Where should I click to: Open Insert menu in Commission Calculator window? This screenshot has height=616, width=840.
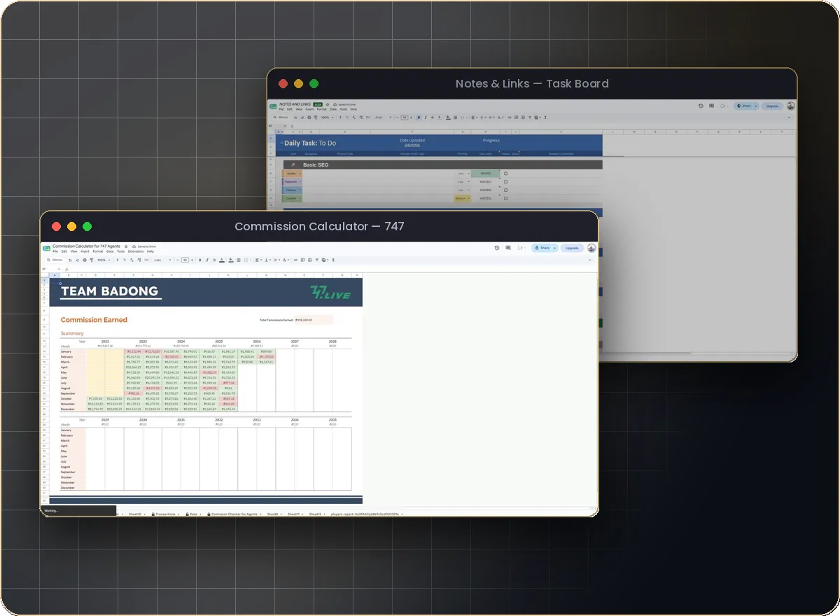[85, 251]
